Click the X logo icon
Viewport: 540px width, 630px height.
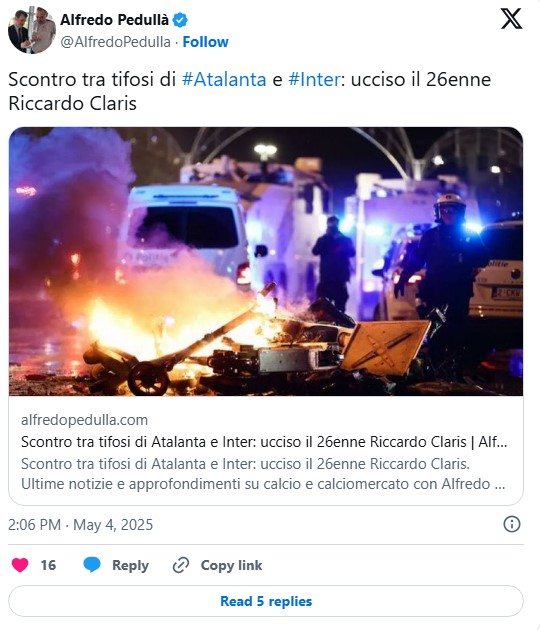[511, 19]
